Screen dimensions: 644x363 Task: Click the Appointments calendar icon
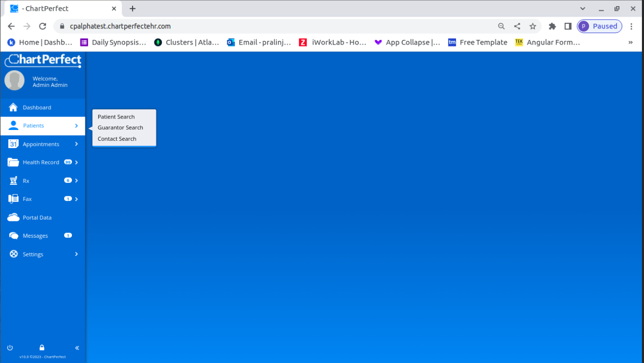(13, 144)
